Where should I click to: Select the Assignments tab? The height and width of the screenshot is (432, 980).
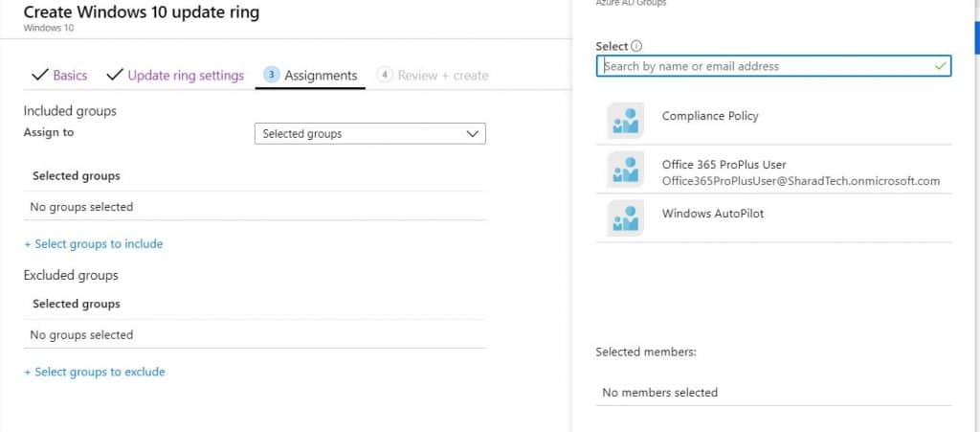[321, 76]
